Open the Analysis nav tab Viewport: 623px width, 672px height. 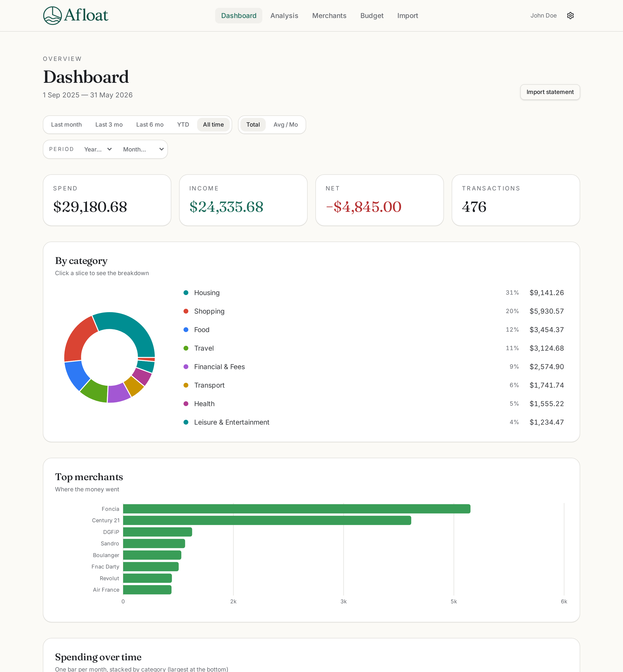pyautogui.click(x=284, y=16)
